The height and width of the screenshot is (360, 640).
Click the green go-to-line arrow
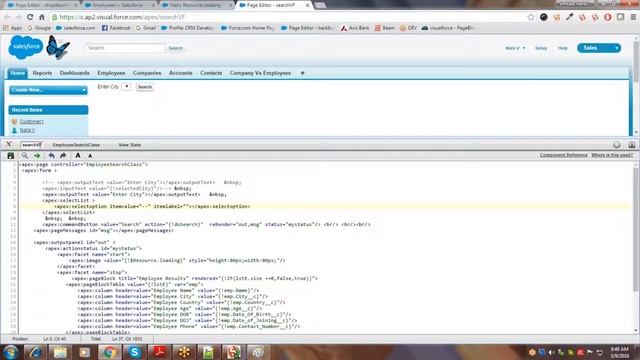click(37, 156)
